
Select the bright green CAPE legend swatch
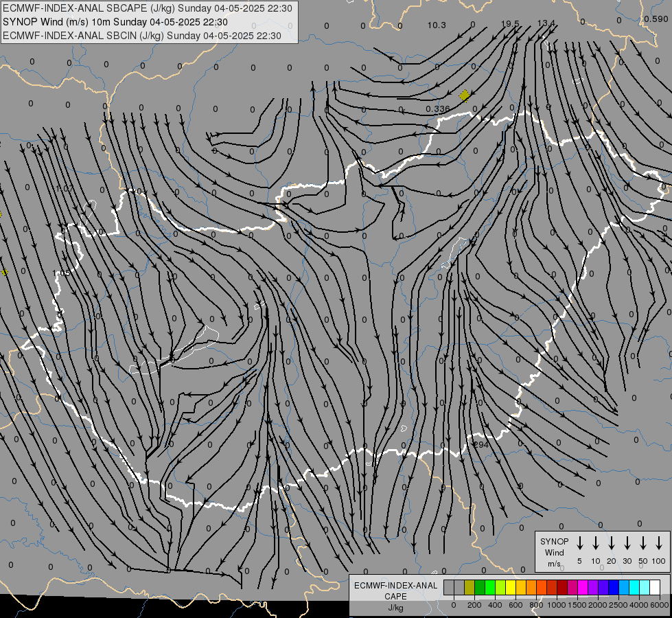pyautogui.click(x=490, y=587)
